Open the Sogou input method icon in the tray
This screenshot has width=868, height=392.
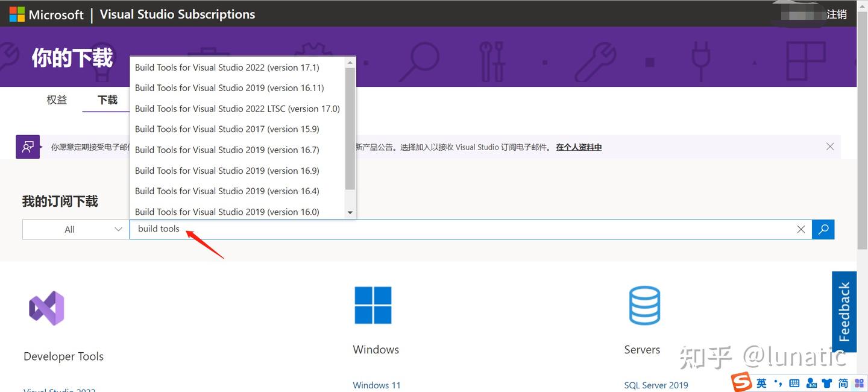740,382
